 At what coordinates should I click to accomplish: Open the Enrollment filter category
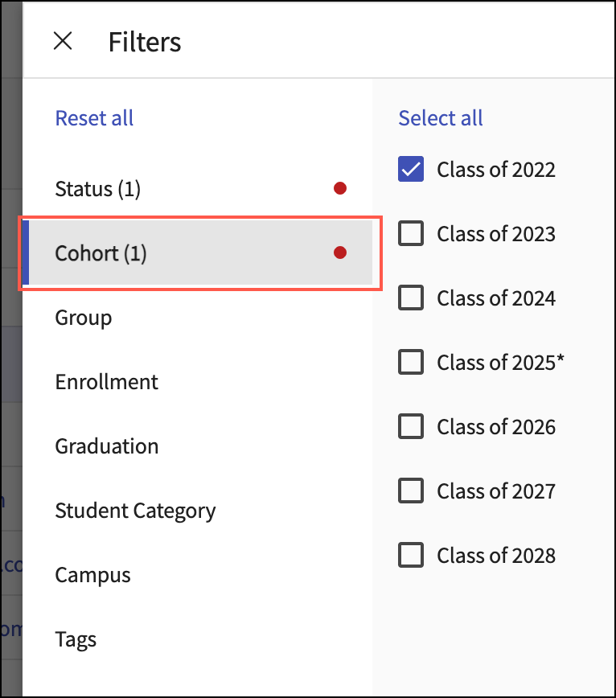[x=107, y=382]
